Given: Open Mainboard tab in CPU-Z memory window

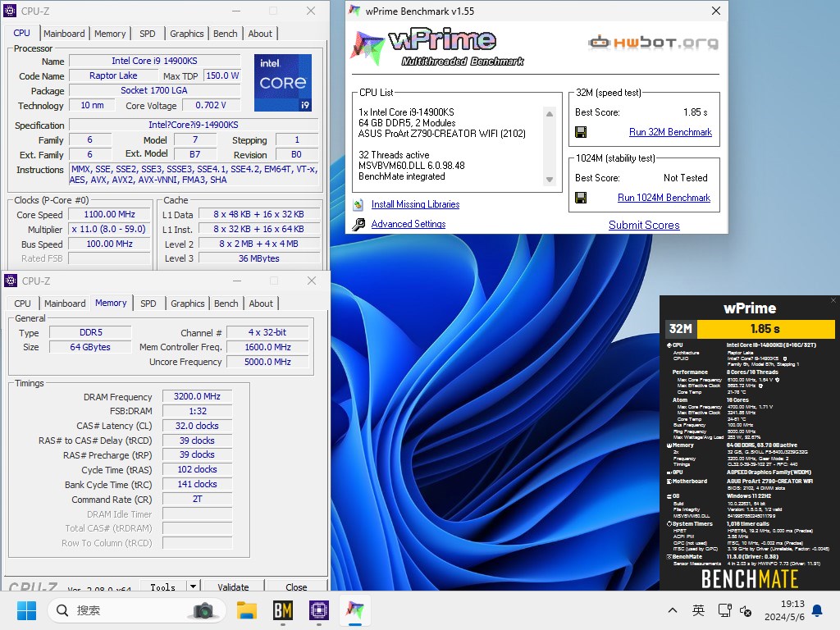Looking at the screenshot, I should pyautogui.click(x=65, y=304).
